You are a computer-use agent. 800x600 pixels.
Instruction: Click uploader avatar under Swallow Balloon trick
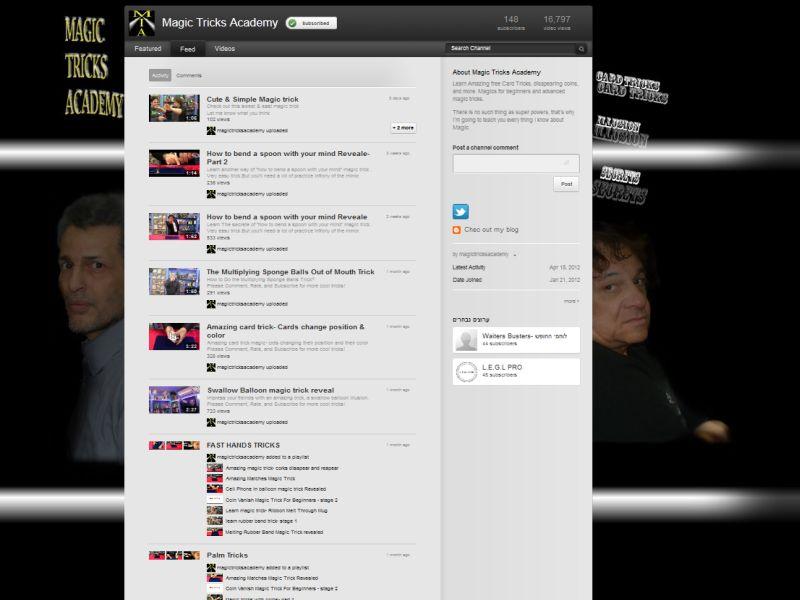(x=211, y=422)
